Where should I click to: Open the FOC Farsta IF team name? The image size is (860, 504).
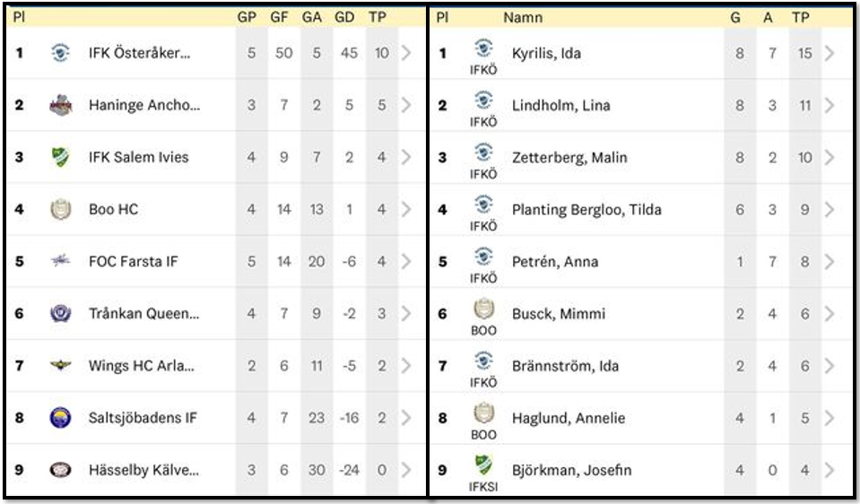(x=133, y=261)
